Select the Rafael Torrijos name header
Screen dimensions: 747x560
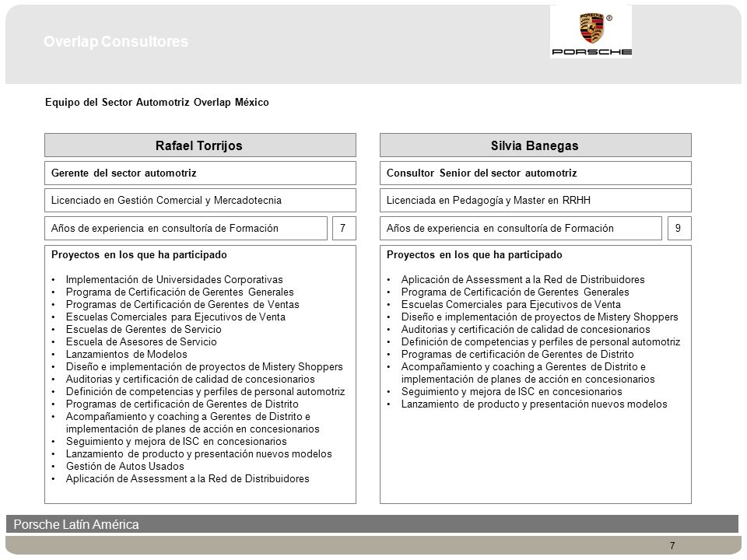pos(200,145)
